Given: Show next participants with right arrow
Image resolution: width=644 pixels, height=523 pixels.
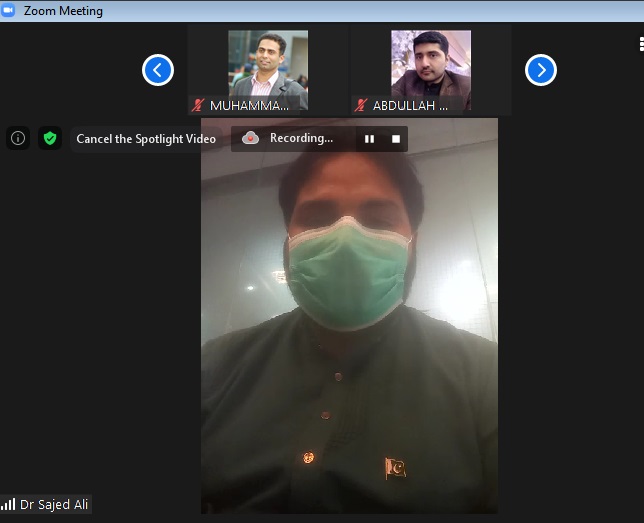Looking at the screenshot, I should 541,70.
